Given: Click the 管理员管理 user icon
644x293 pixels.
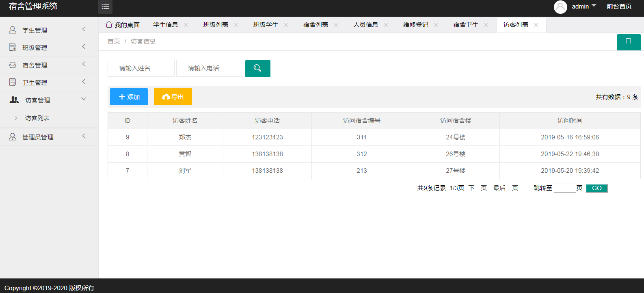Looking at the screenshot, I should tap(13, 137).
